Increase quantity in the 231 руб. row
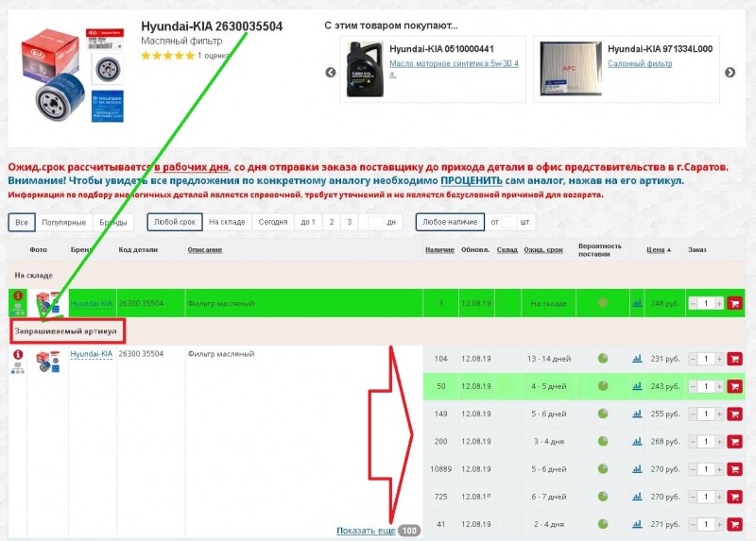 719,359
